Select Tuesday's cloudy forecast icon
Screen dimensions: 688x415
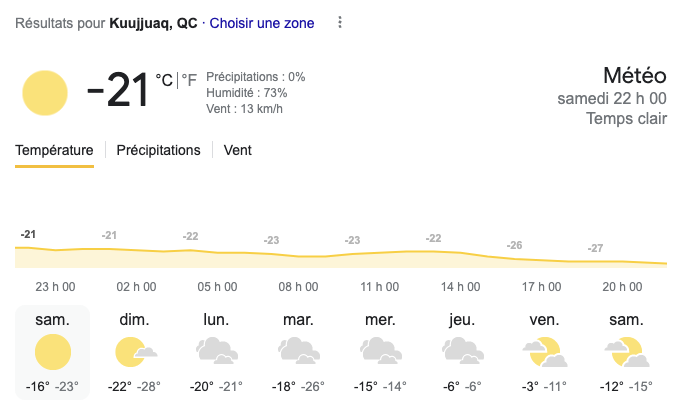(298, 352)
